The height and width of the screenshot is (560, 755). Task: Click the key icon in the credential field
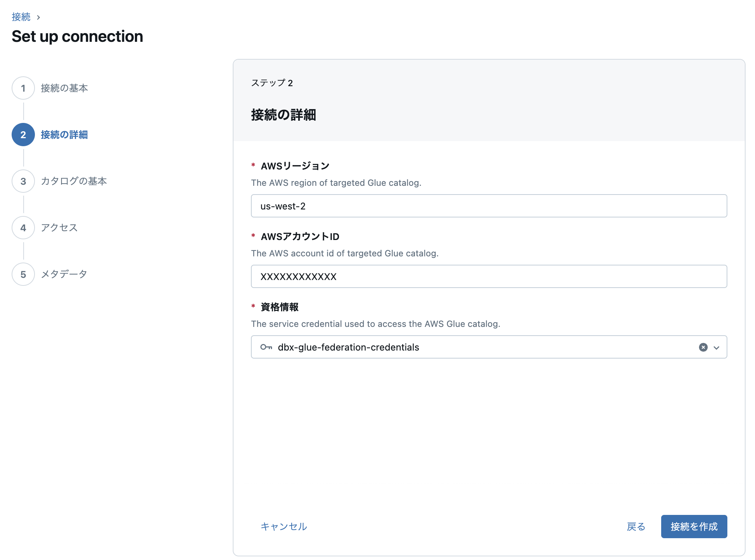coord(266,347)
